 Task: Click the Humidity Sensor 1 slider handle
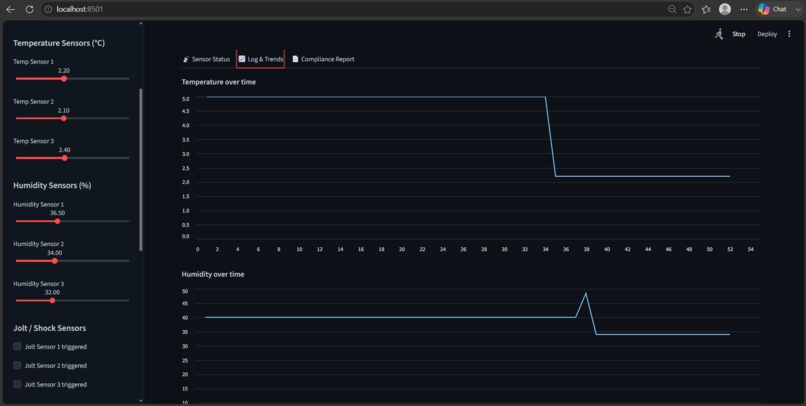coord(57,221)
